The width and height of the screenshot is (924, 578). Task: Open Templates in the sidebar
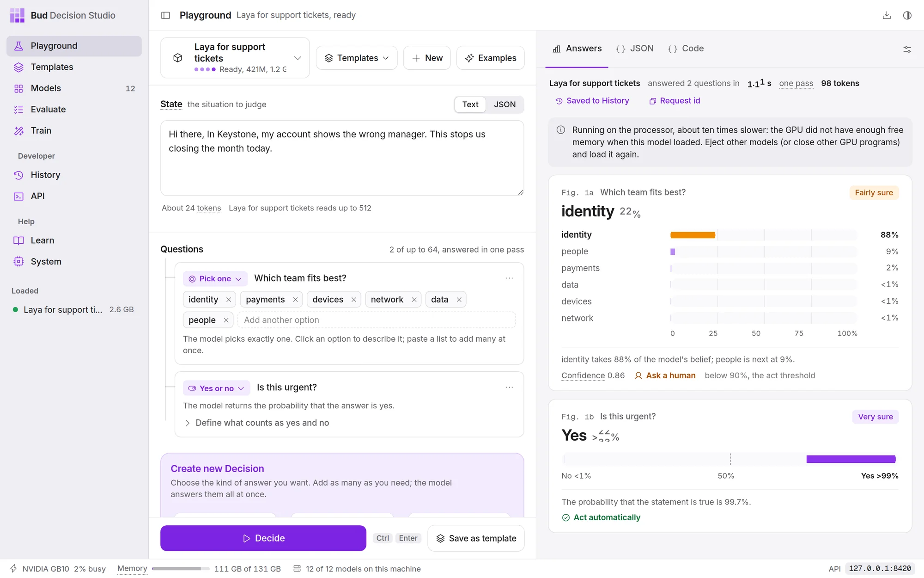(x=74, y=67)
